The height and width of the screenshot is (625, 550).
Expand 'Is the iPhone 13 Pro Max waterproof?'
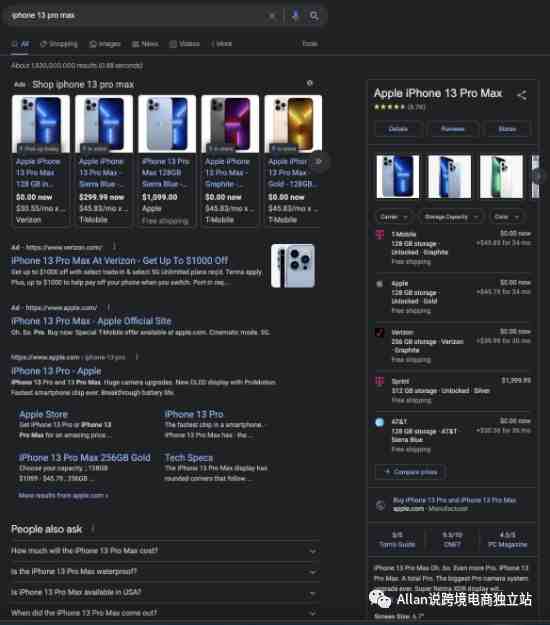[x=164, y=572]
